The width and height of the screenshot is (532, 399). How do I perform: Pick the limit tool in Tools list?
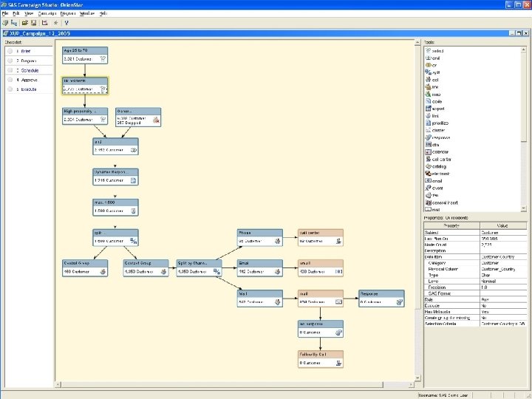pyautogui.click(x=432, y=116)
